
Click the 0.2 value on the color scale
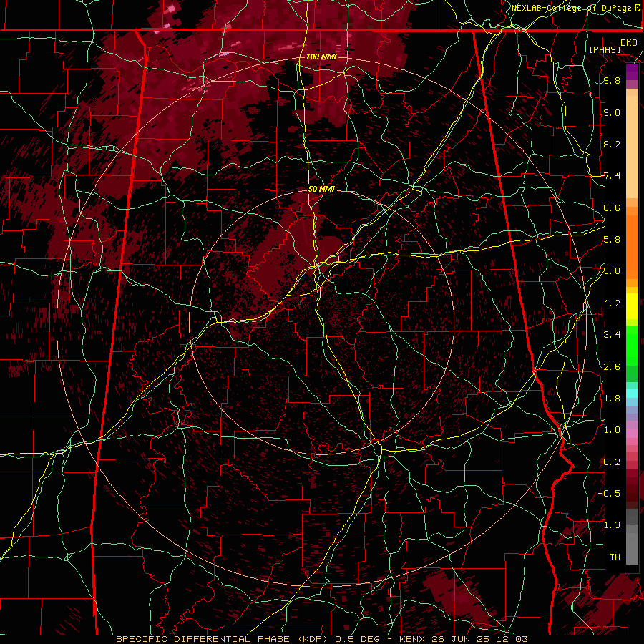(612, 462)
